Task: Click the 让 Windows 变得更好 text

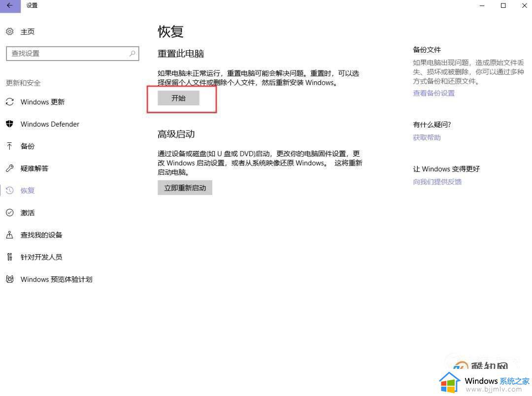Action: (446, 169)
